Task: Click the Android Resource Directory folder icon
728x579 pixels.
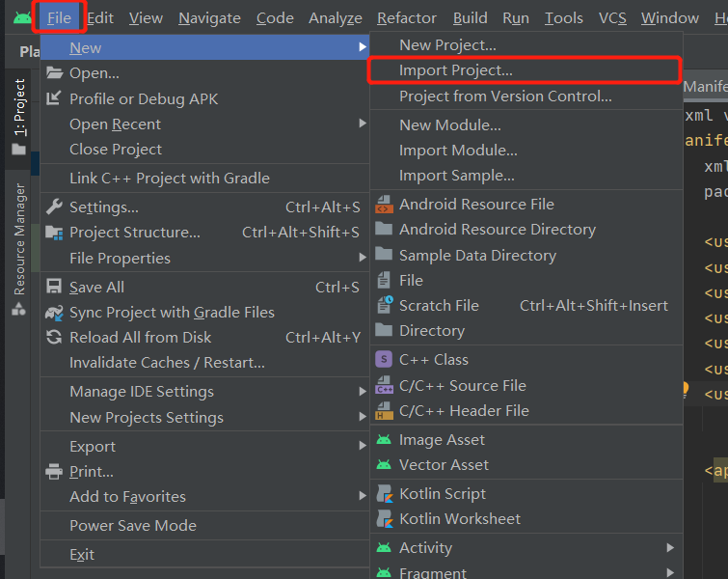Action: (x=384, y=229)
